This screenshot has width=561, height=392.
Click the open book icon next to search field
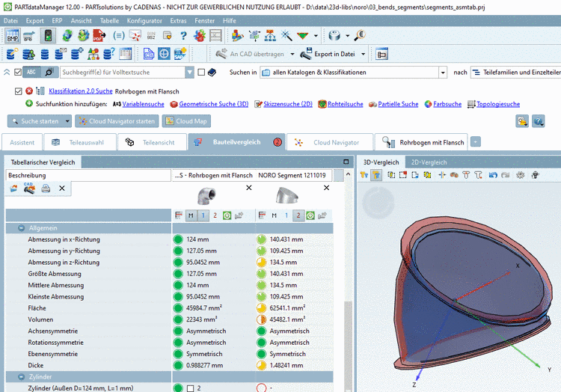pyautogui.click(x=212, y=73)
